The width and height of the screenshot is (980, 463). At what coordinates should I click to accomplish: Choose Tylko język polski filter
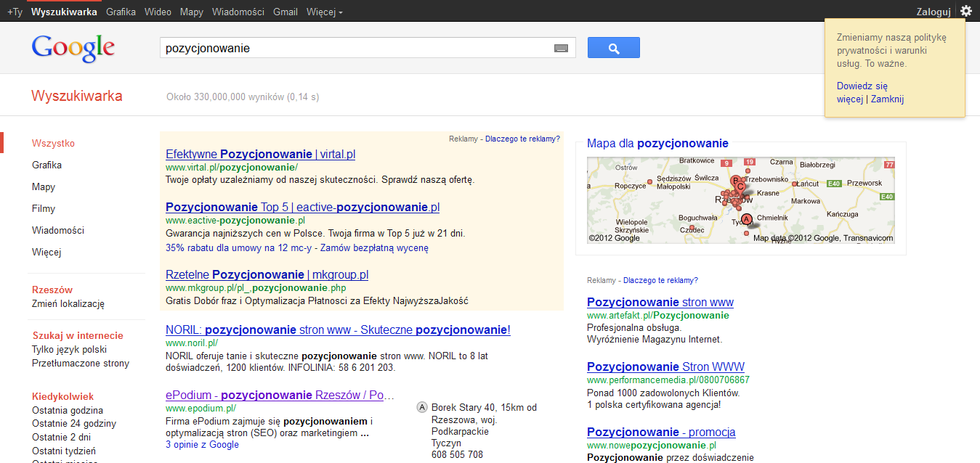pos(69,349)
